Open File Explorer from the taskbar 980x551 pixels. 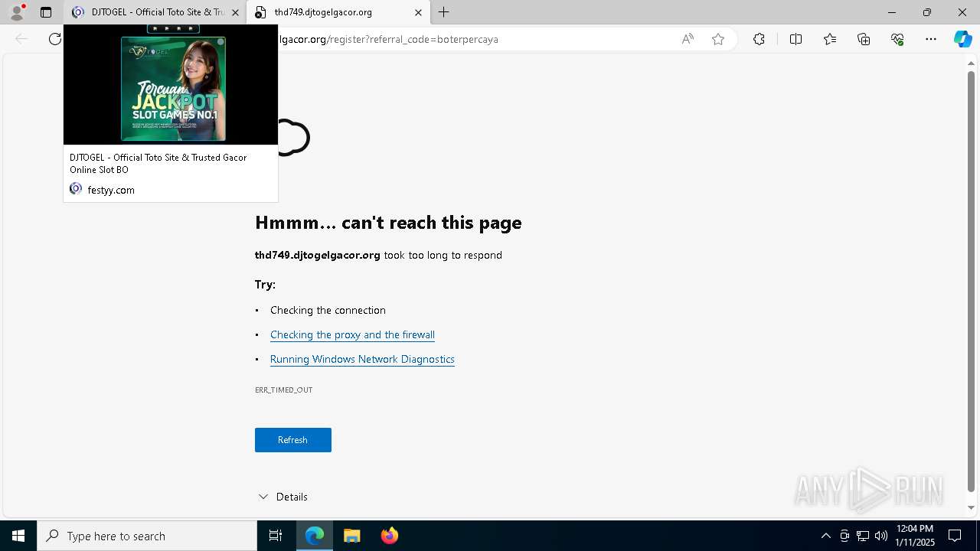(352, 536)
